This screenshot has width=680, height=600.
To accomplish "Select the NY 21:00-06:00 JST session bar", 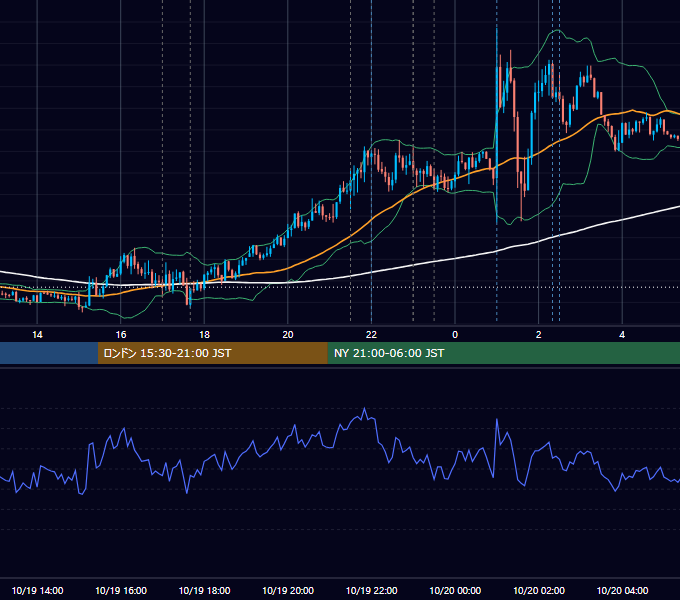I will (x=503, y=353).
